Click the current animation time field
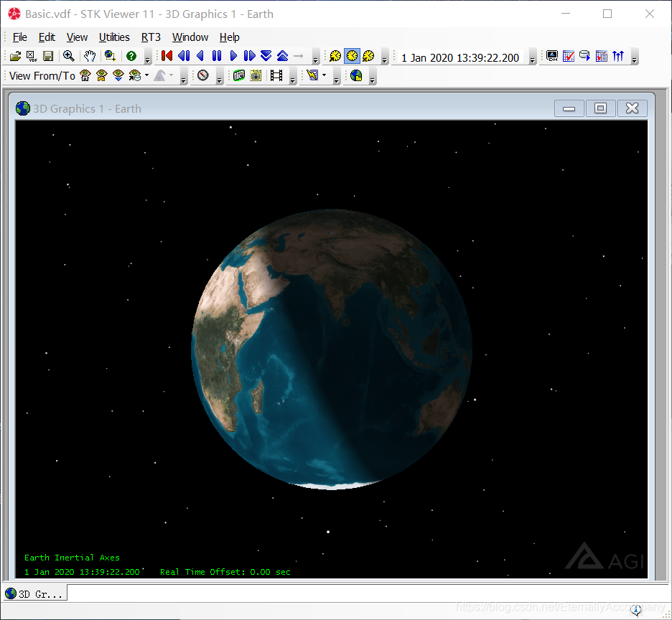Screen dimensions: 672x620 [460, 58]
